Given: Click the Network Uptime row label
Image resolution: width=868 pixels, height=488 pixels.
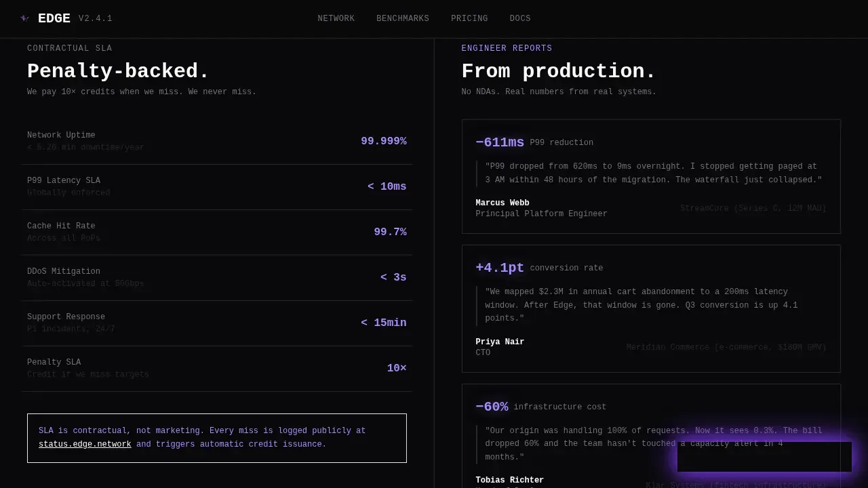Looking at the screenshot, I should 61,135.
